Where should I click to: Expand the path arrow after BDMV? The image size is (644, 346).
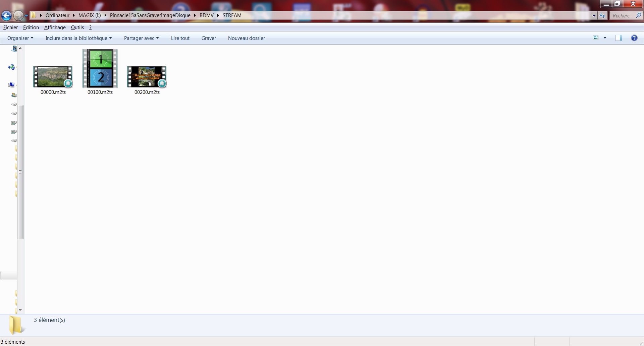point(218,15)
